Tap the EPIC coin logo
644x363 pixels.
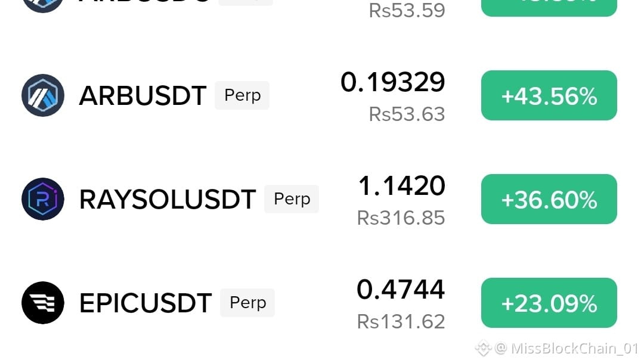pyautogui.click(x=43, y=303)
